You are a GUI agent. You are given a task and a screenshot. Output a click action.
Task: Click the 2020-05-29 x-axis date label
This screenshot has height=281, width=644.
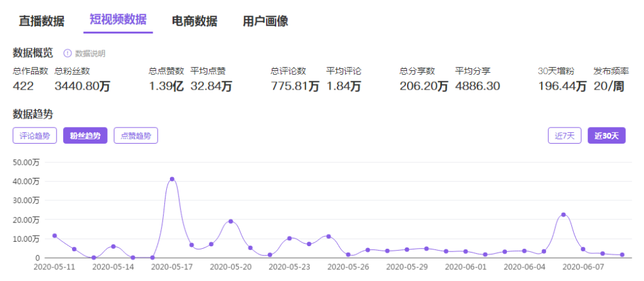coord(408,267)
